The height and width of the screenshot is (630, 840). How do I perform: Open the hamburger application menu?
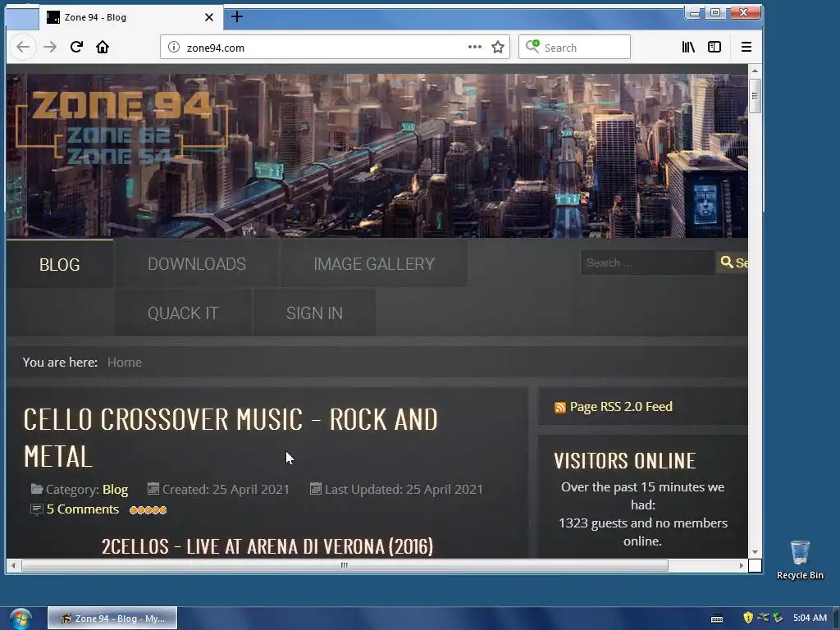tap(746, 47)
